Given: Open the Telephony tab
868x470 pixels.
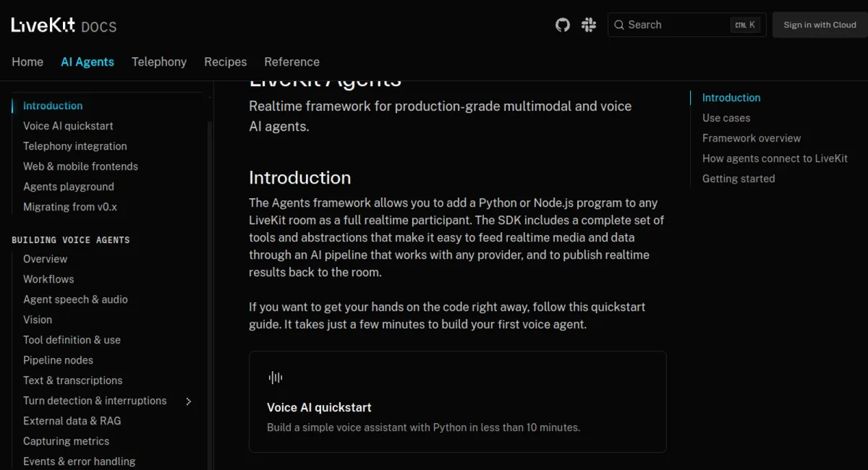Looking at the screenshot, I should (x=159, y=62).
